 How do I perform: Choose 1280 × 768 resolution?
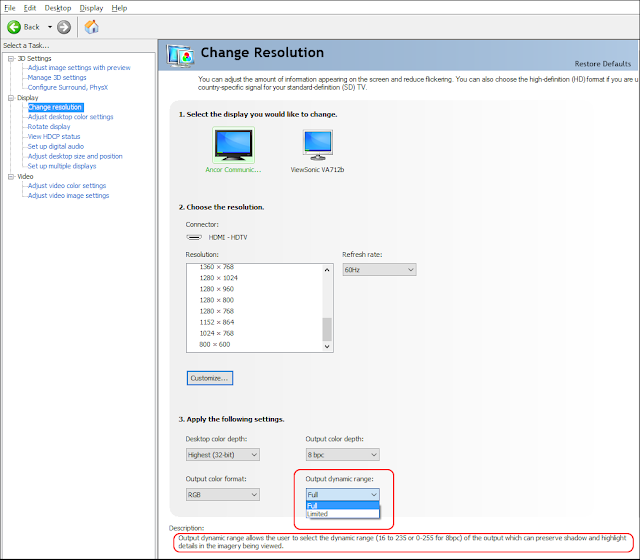point(216,311)
